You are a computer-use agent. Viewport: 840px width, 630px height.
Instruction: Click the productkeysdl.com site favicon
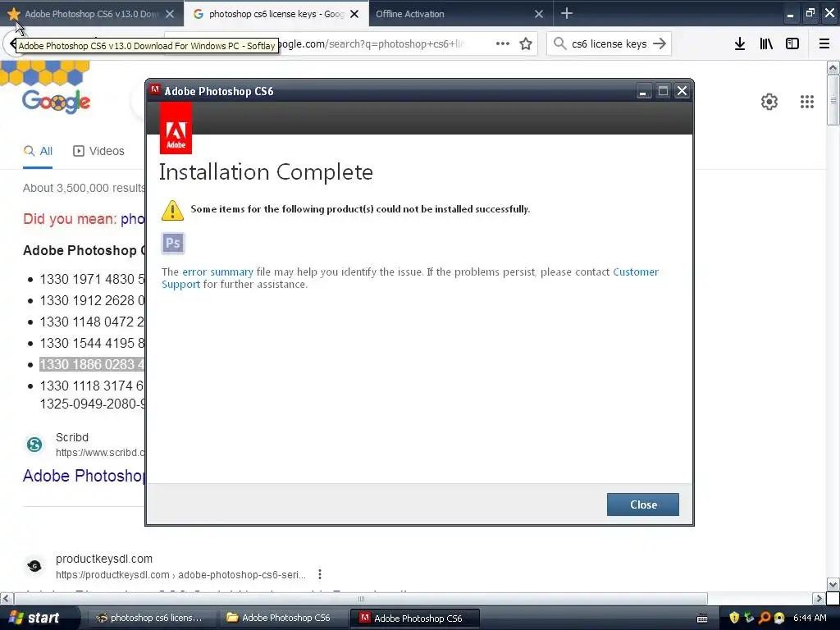pyautogui.click(x=34, y=566)
